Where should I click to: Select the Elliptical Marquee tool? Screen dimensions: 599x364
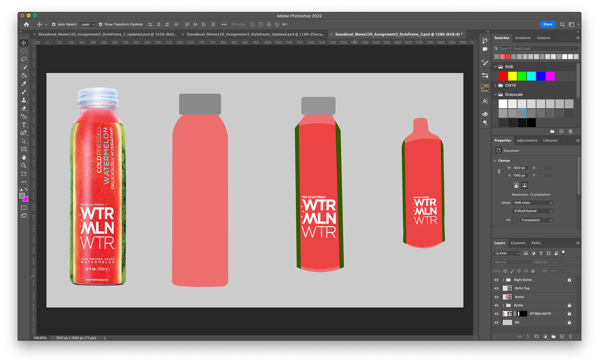tap(24, 51)
